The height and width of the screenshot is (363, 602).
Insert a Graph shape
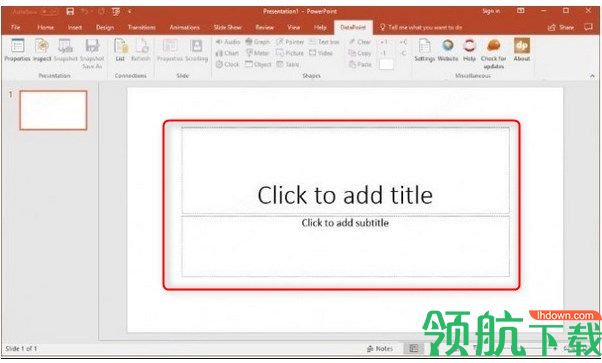(258, 41)
